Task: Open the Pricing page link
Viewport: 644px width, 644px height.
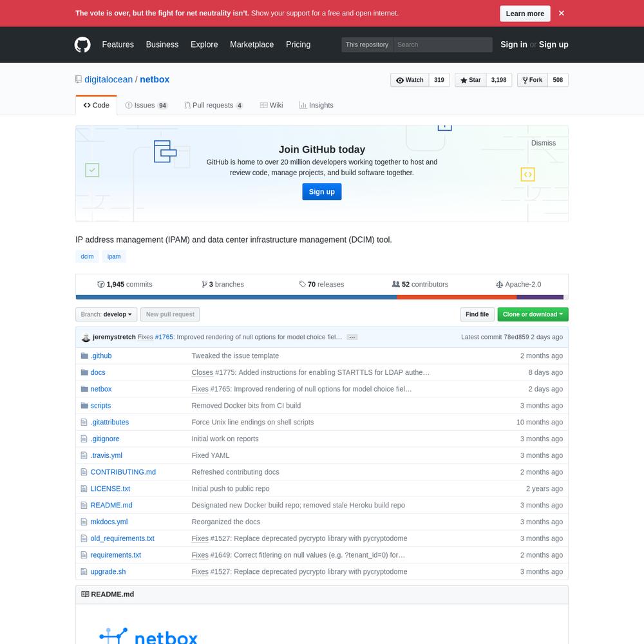Action: [x=298, y=44]
